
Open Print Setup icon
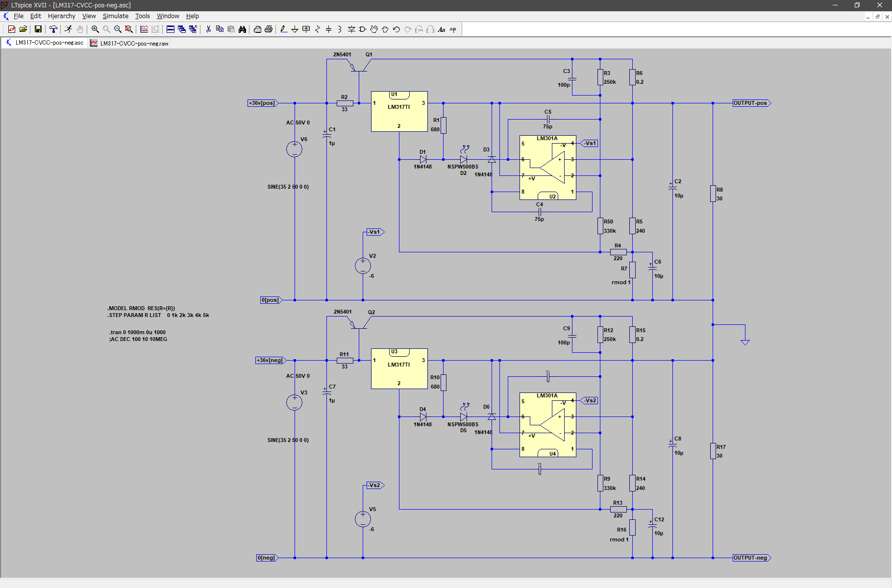coord(257,29)
